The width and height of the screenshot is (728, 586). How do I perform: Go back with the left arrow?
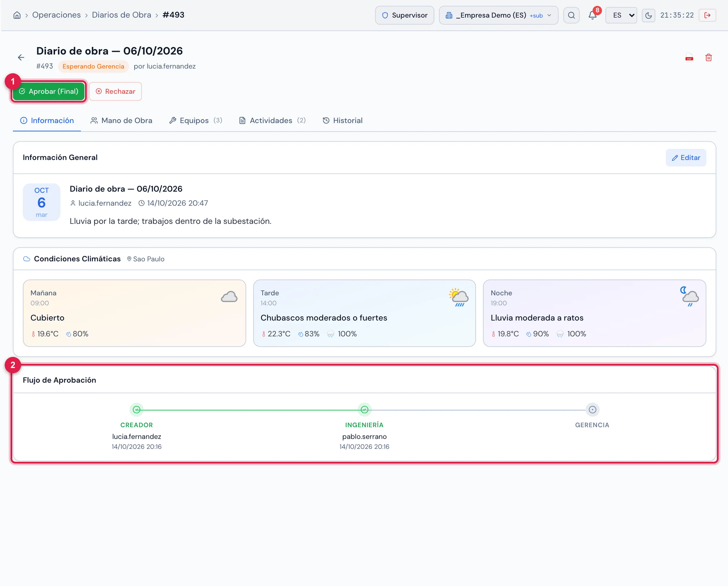21,58
